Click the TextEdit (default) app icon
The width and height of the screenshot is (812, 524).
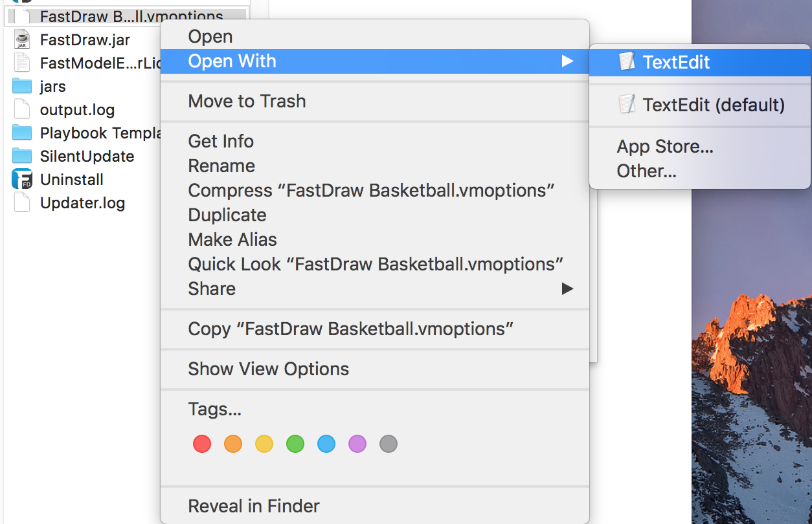[627, 105]
